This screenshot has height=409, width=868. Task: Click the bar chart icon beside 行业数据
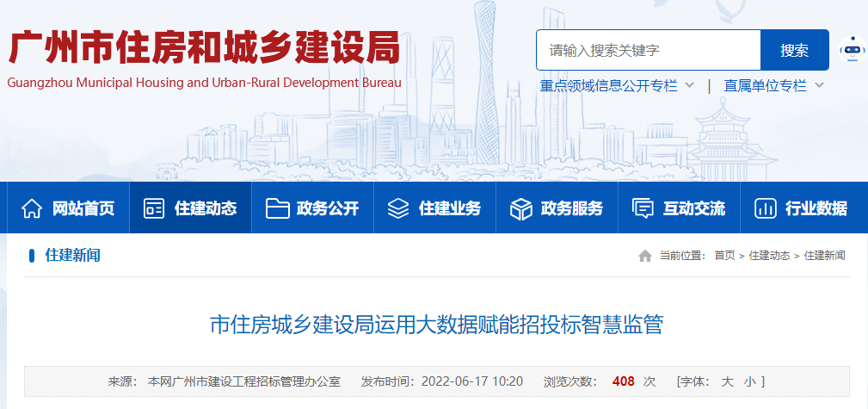coord(765,208)
